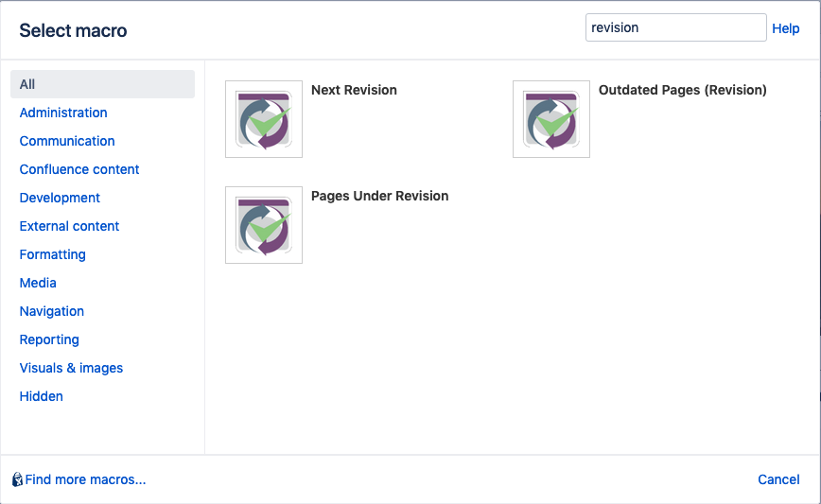Screen dimensions: 821x504
Task: Open the Help link
Action: pos(785,28)
